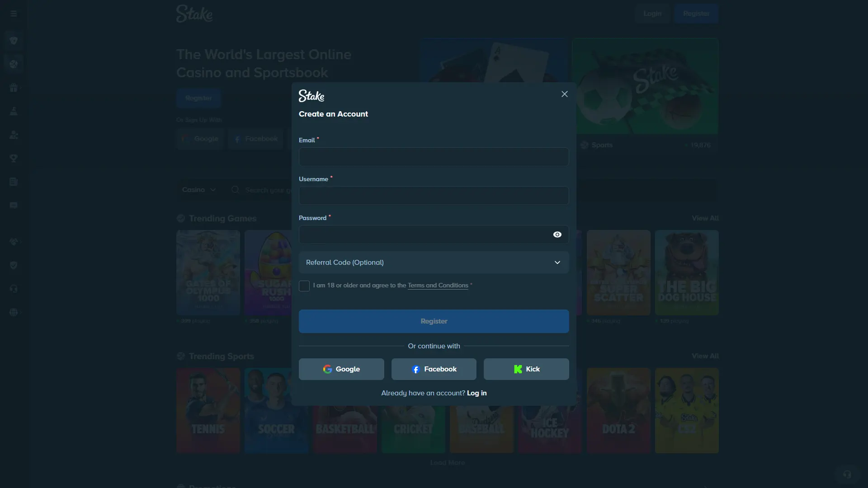Click the Facebook f icon in dialog
The width and height of the screenshot is (868, 488).
416,369
